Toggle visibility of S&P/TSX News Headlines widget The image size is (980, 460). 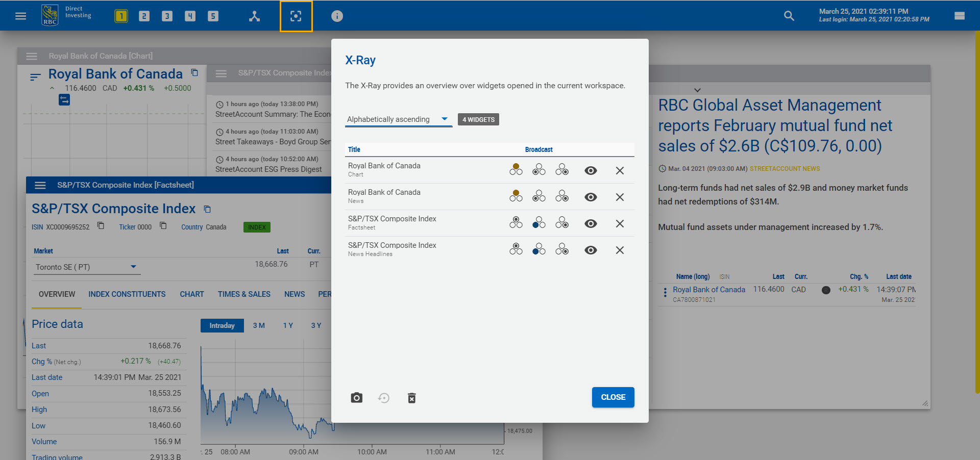[x=591, y=250]
